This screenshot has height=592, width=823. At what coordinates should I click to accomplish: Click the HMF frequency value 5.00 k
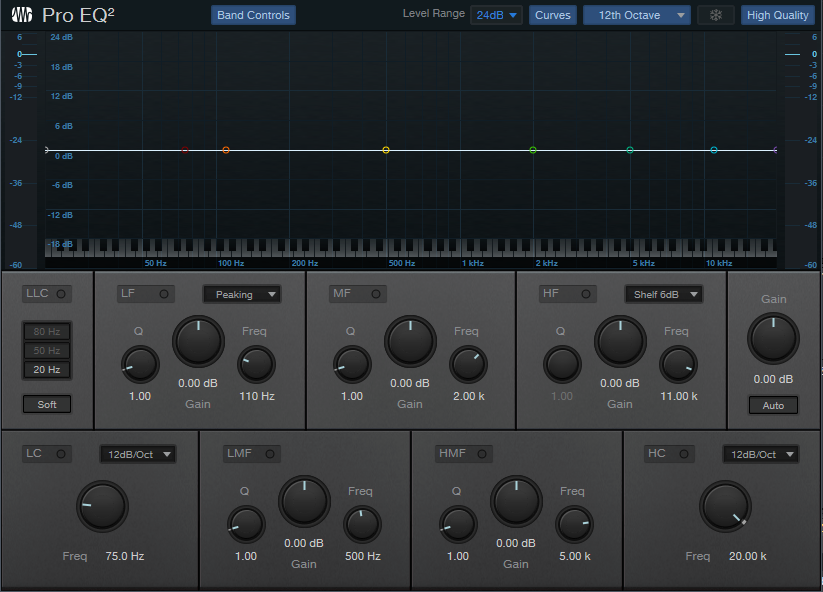(575, 556)
